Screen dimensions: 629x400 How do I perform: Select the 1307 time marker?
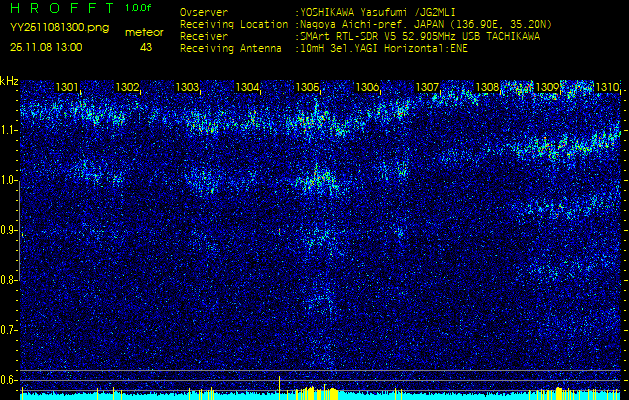point(428,88)
